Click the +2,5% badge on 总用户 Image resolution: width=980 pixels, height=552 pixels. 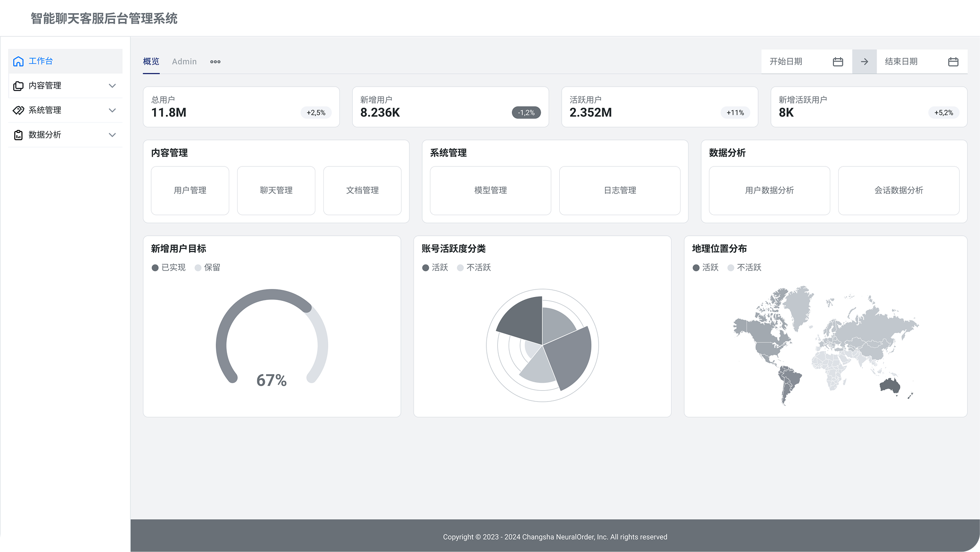coord(316,113)
